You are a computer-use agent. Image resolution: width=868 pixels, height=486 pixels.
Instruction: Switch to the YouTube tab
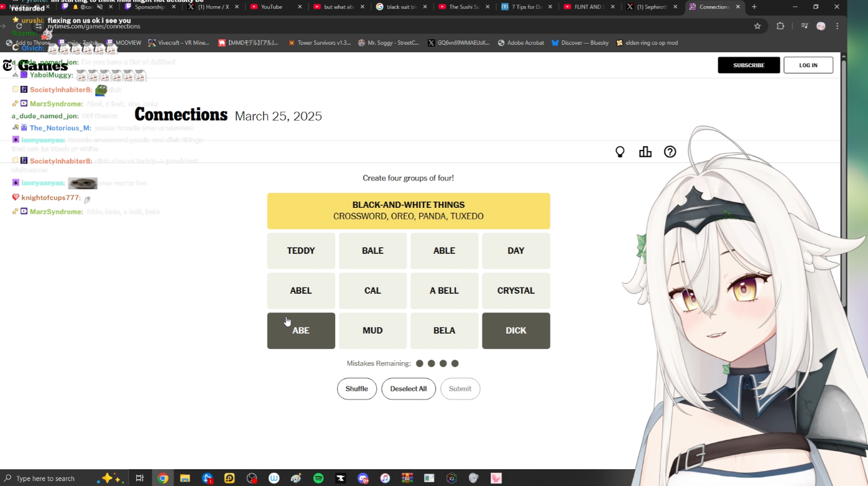click(276, 7)
